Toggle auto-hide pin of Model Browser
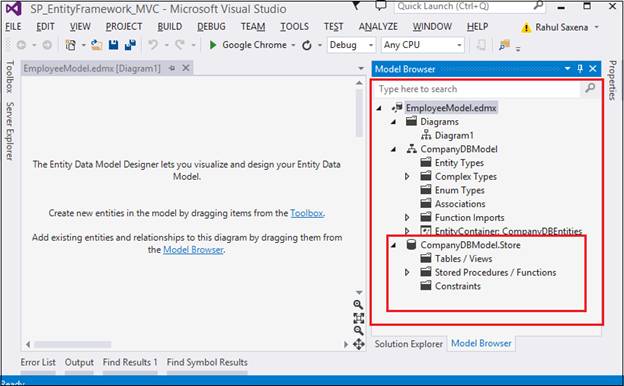624x386 pixels. pos(580,68)
